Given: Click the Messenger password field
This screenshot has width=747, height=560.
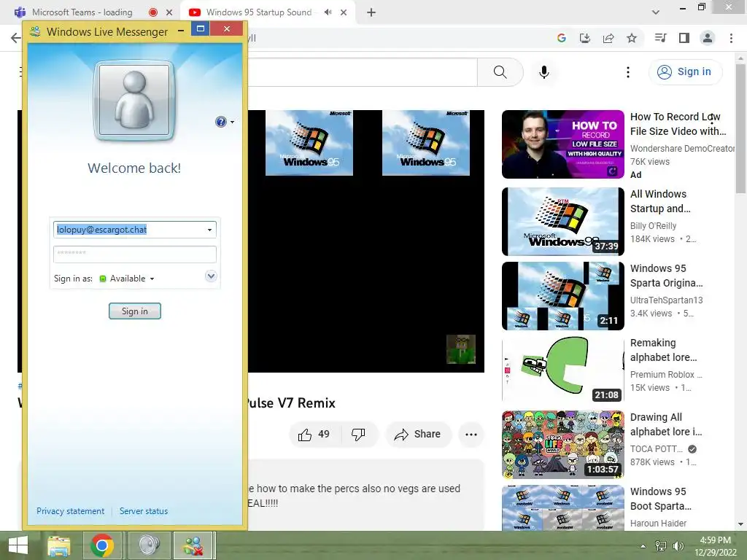Looking at the screenshot, I should (135, 254).
